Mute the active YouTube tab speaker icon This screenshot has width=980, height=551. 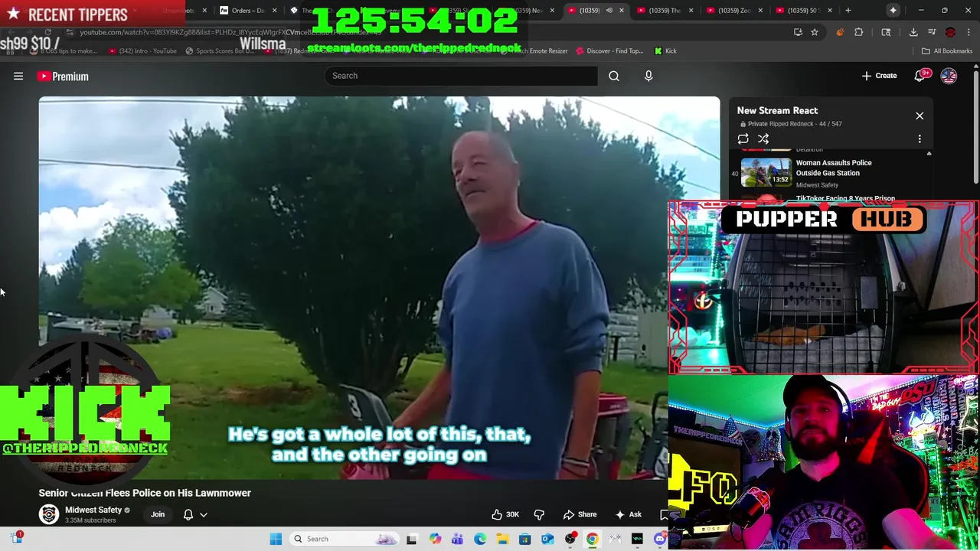point(609,11)
